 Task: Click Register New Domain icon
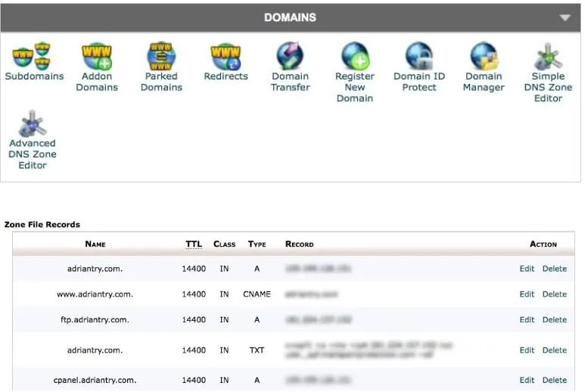(x=355, y=57)
